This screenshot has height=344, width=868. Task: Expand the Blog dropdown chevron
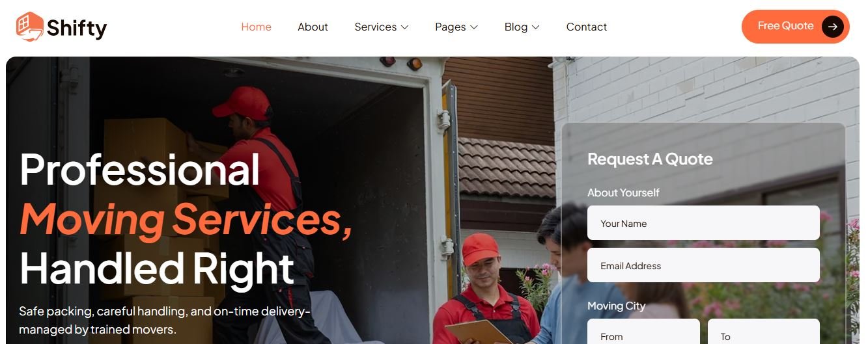536,27
